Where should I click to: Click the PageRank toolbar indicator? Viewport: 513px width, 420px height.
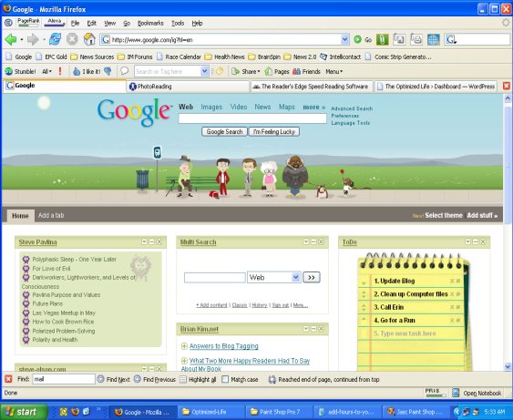tap(28, 22)
